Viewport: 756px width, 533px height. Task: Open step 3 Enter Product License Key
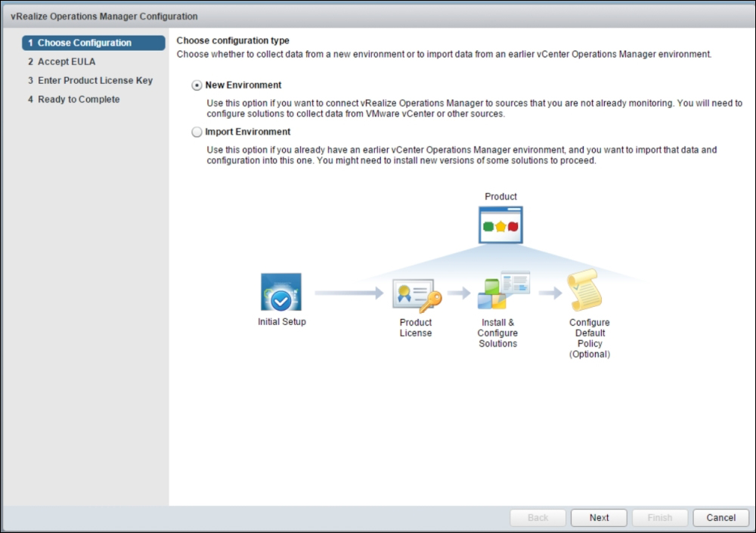[x=90, y=81]
